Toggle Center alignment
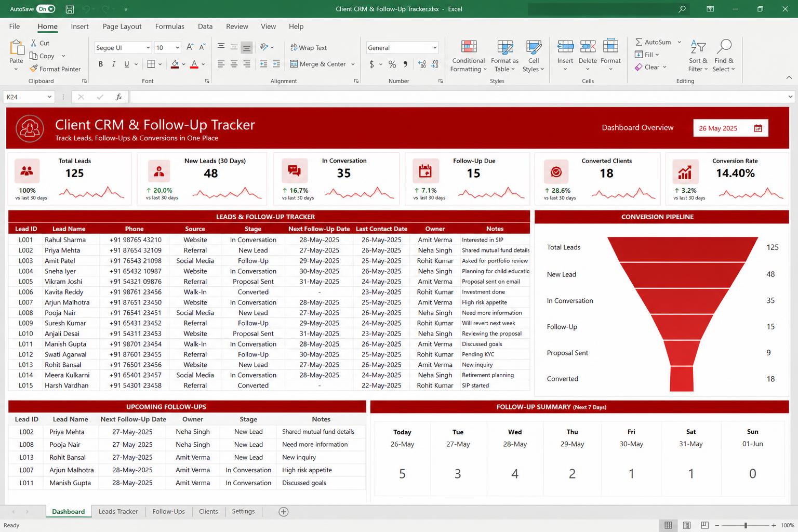This screenshot has width=798, height=532. 234,64
